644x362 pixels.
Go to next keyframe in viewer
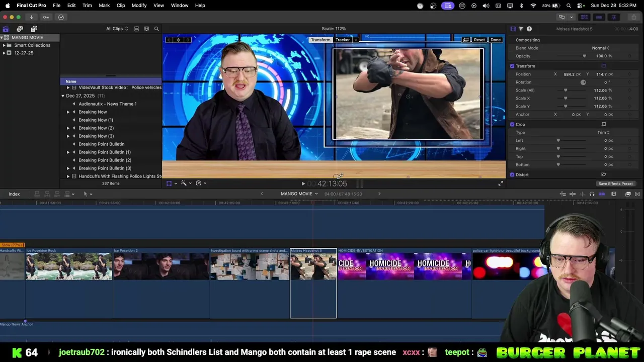point(187,40)
